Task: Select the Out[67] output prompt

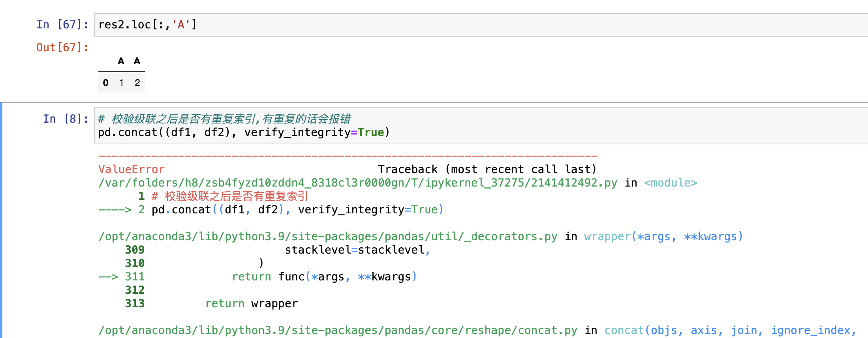Action: pyautogui.click(x=62, y=48)
